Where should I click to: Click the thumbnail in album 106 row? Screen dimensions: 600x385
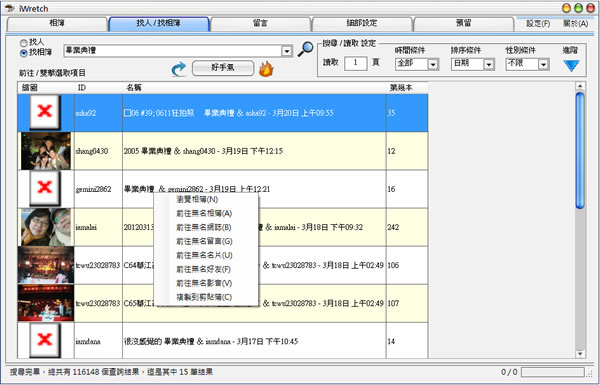(46, 265)
